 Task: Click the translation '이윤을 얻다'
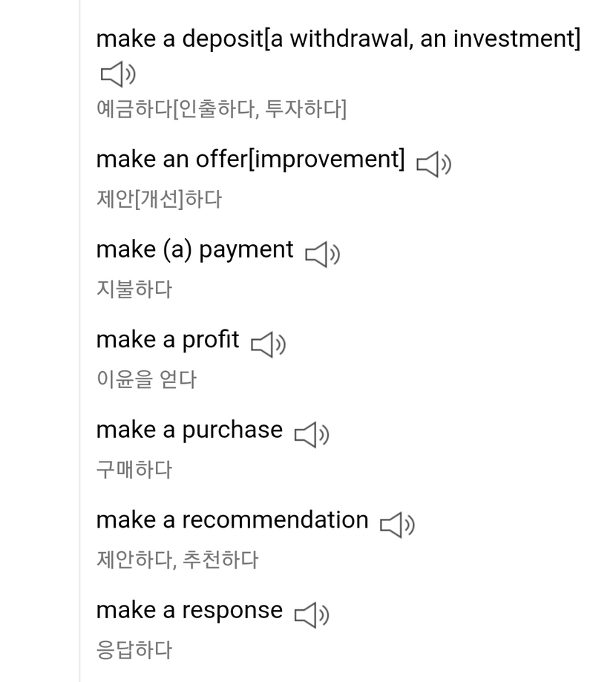[146, 379]
